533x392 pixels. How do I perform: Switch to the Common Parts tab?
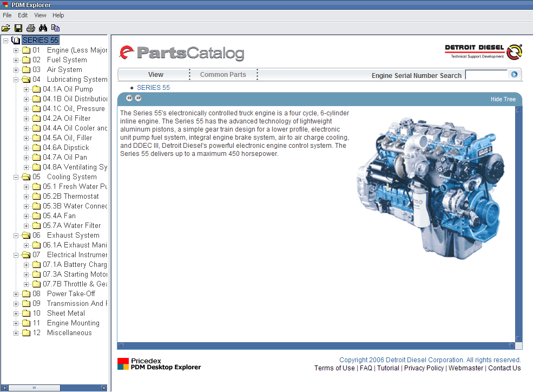(223, 75)
